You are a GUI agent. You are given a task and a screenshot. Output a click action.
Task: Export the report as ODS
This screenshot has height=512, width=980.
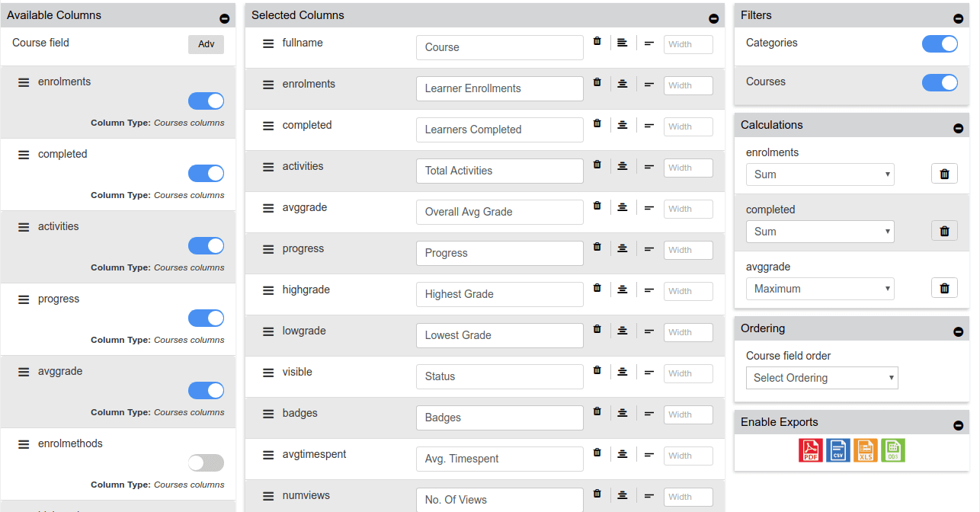click(x=892, y=450)
